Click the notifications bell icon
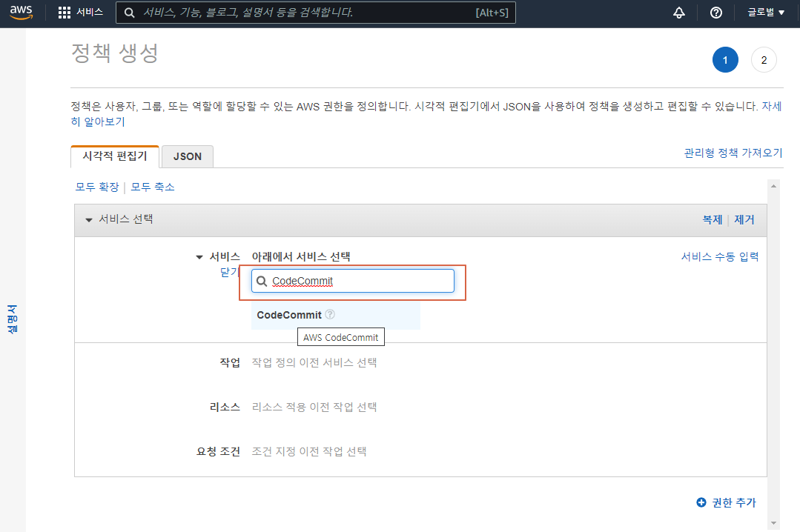The height and width of the screenshot is (532, 800). (678, 13)
